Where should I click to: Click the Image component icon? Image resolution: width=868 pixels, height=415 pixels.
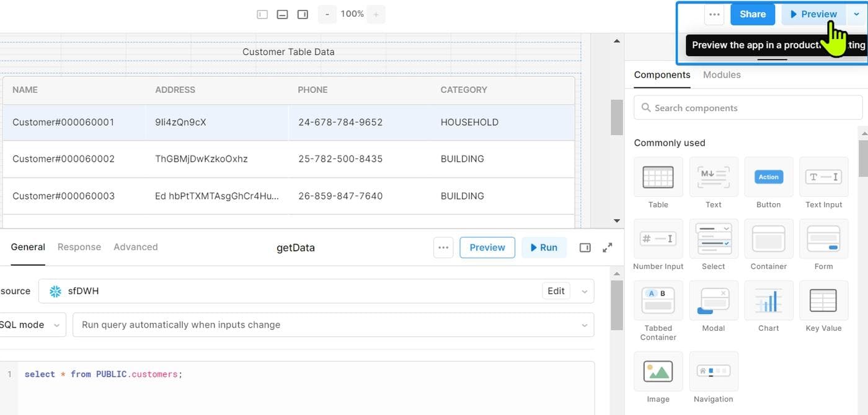click(658, 372)
